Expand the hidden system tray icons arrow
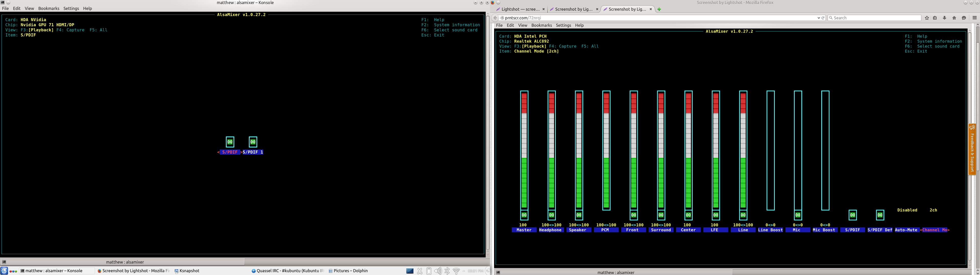 pos(463,271)
